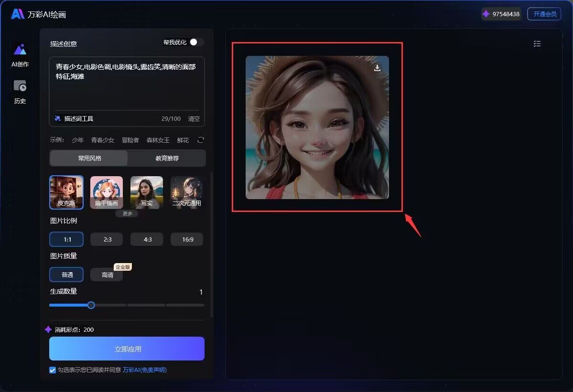
Task: Click the 立即应用 button
Action: tap(127, 349)
